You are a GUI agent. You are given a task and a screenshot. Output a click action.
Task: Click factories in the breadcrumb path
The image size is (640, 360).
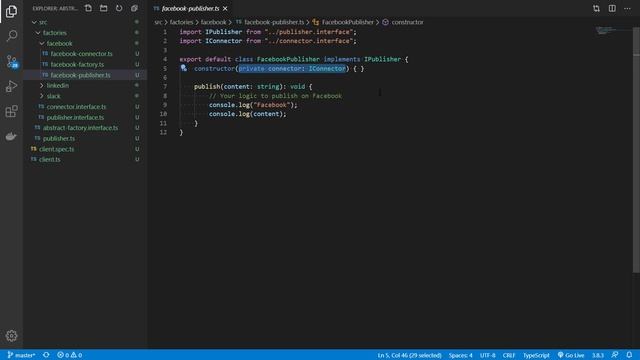click(x=181, y=22)
